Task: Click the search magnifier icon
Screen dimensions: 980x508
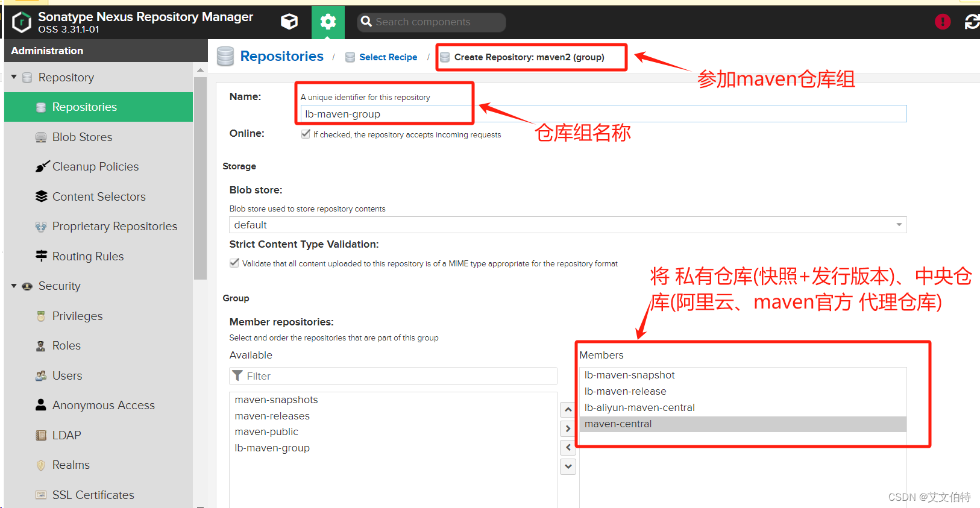Action: (x=366, y=22)
